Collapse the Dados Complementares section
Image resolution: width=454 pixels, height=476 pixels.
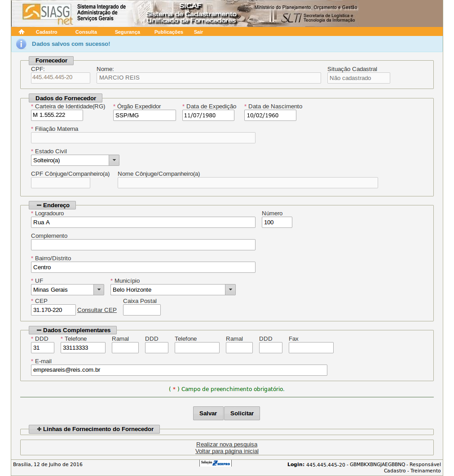tap(73, 330)
